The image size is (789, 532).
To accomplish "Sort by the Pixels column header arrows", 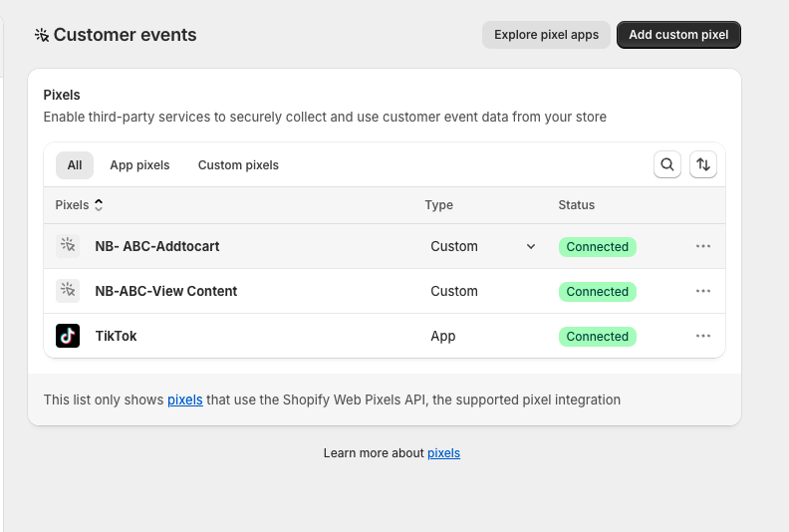I will (99, 205).
